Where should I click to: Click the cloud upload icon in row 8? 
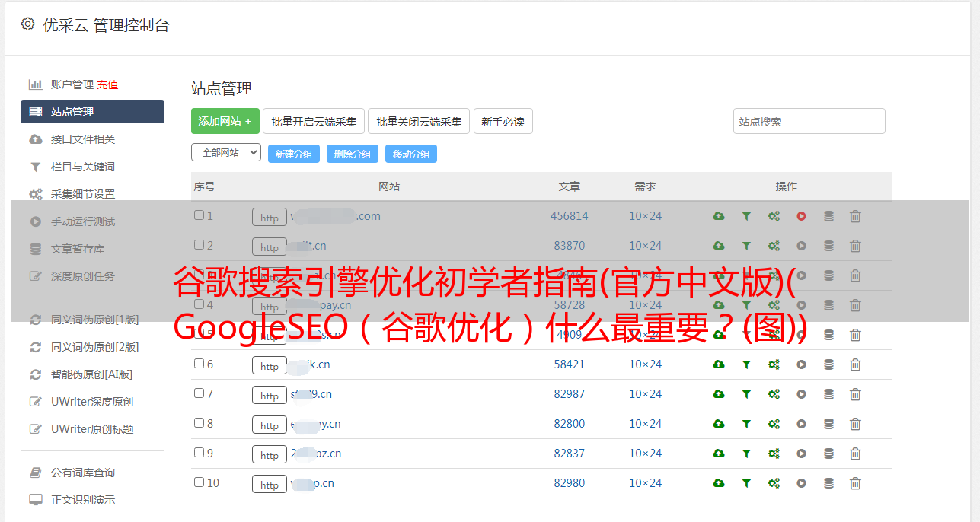coord(719,424)
